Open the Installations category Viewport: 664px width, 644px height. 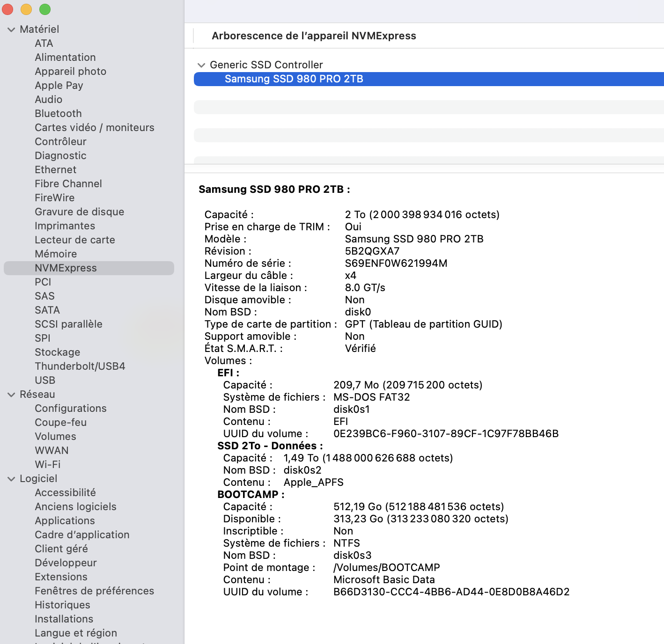coord(64,619)
